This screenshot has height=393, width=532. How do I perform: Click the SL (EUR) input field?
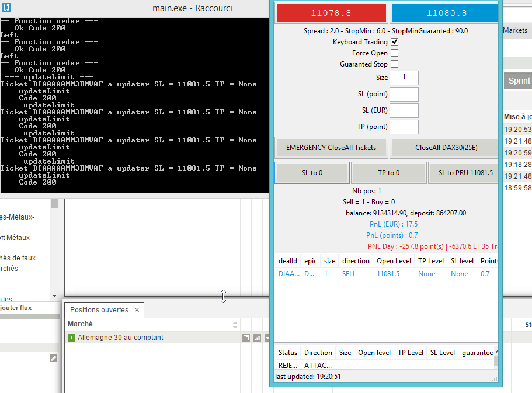(x=404, y=110)
